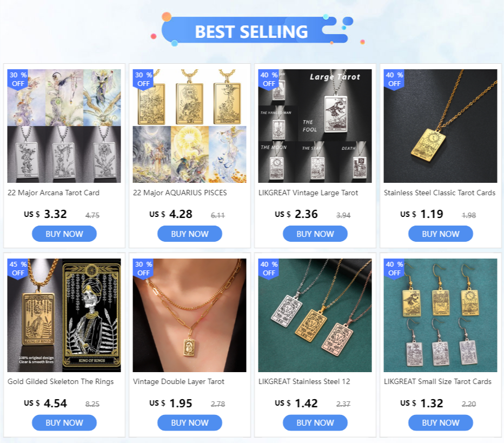Image resolution: width=504 pixels, height=443 pixels.
Task: View the three LEO pendants image
Action: pyautogui.click(x=315, y=315)
